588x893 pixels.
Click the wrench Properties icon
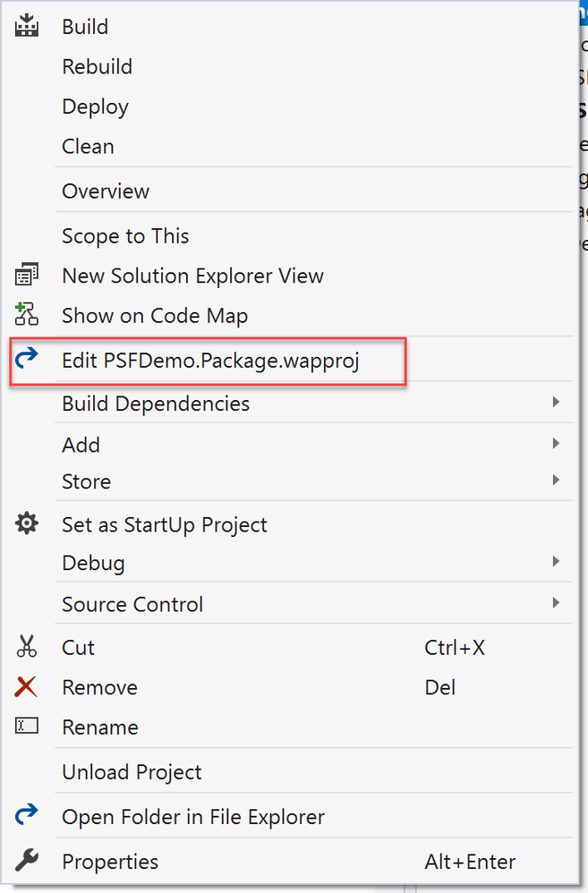27,862
